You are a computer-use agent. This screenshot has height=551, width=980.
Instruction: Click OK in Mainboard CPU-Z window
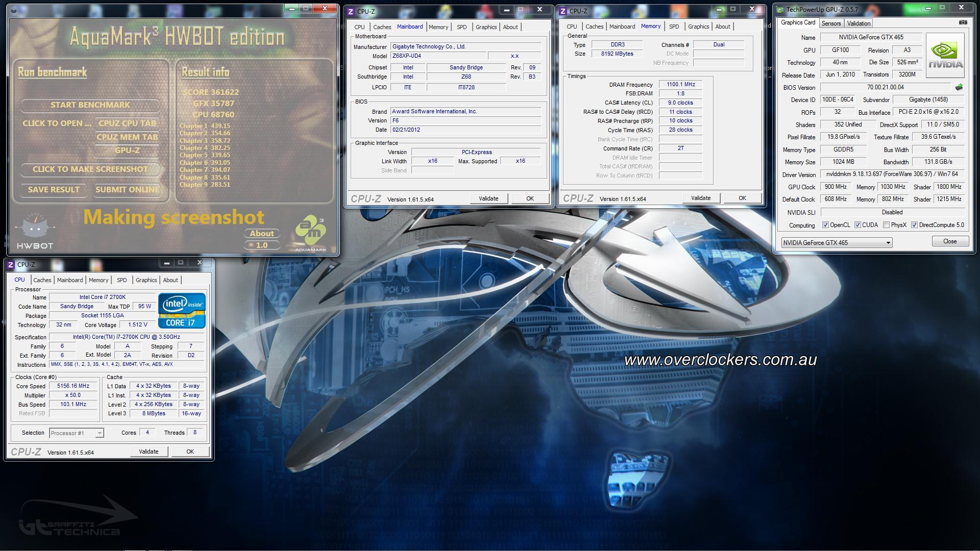click(530, 198)
